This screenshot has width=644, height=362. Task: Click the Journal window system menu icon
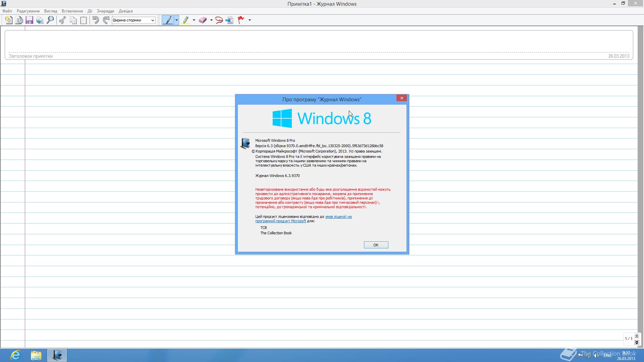pos(4,4)
